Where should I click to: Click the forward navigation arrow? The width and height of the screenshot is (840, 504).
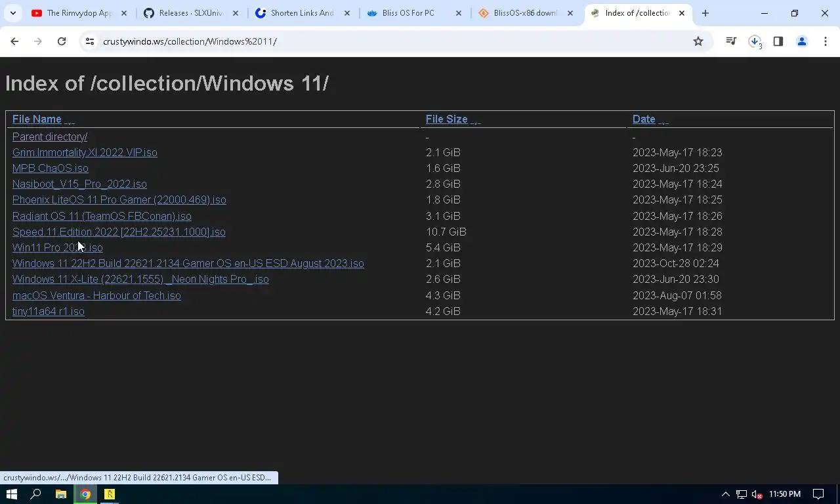click(x=38, y=41)
